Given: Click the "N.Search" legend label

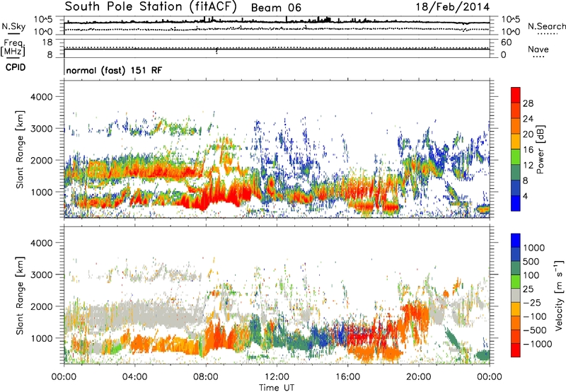Looking at the screenshot, I should point(546,26).
